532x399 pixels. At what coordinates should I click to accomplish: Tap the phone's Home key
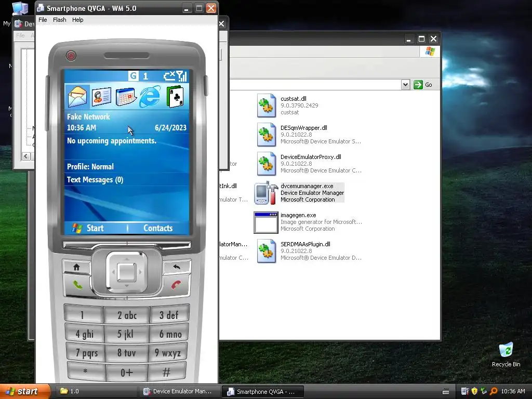[x=76, y=268]
